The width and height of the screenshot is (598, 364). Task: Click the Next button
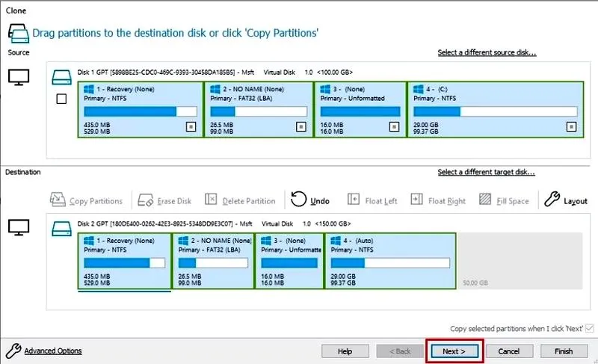point(454,351)
